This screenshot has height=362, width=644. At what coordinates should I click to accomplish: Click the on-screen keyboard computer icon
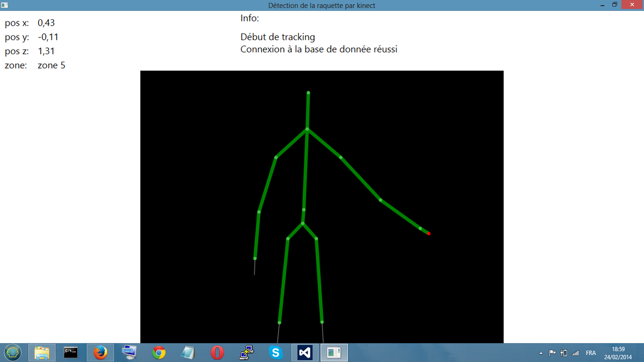pyautogui.click(x=129, y=352)
